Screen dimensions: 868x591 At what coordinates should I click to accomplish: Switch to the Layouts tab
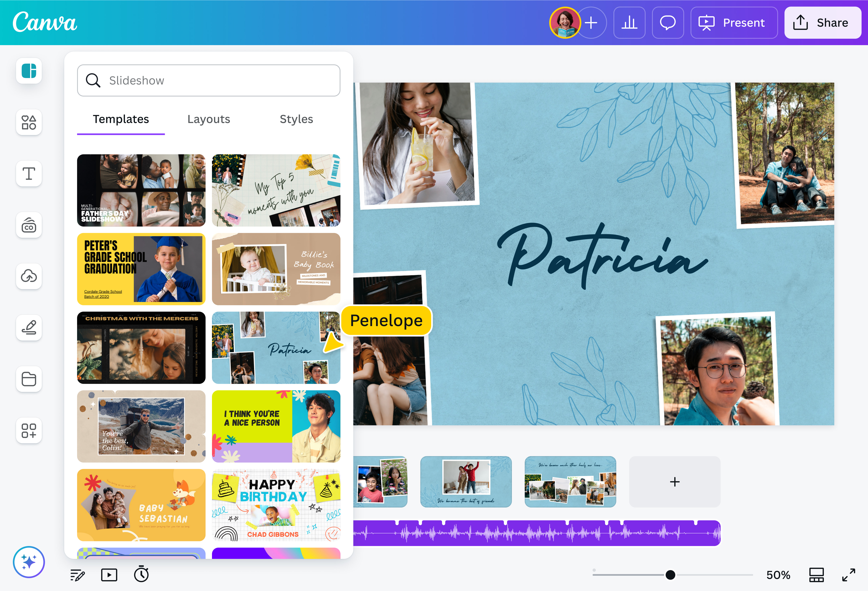click(208, 119)
